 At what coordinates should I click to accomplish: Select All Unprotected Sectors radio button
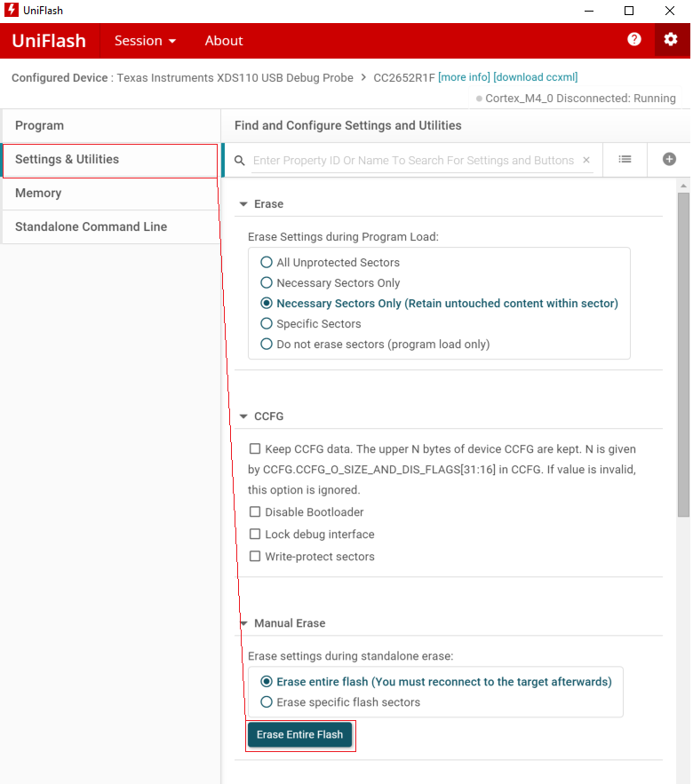(x=267, y=263)
